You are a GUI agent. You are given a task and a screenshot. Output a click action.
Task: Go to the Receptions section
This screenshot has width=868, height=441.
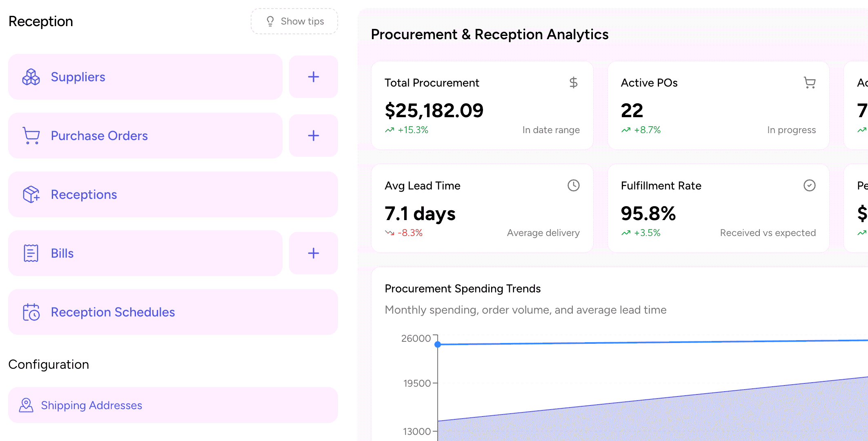(x=173, y=194)
